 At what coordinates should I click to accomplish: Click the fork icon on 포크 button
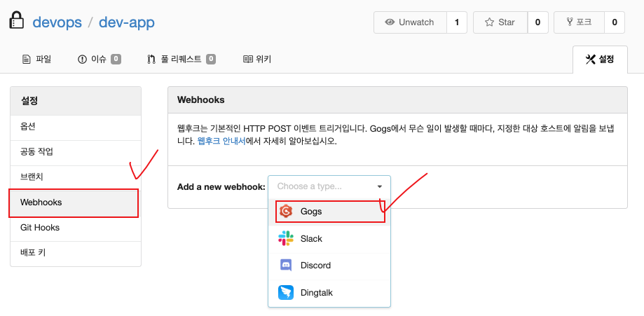(x=570, y=22)
